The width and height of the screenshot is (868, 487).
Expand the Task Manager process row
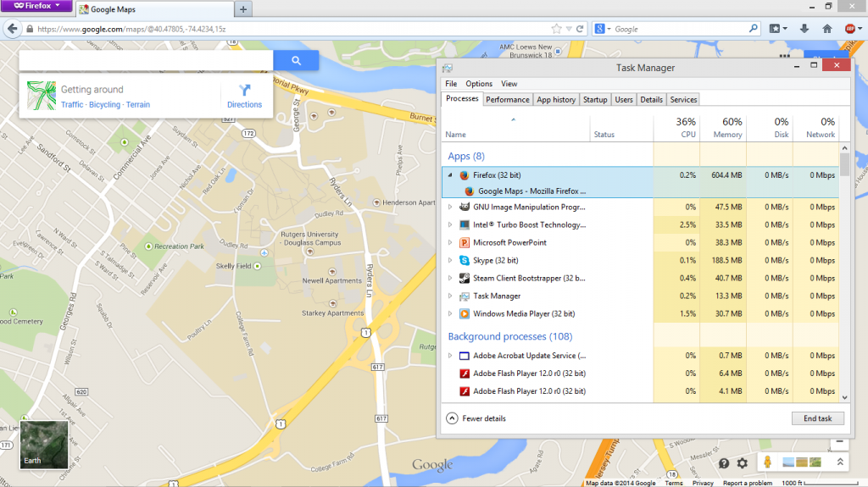pyautogui.click(x=450, y=296)
